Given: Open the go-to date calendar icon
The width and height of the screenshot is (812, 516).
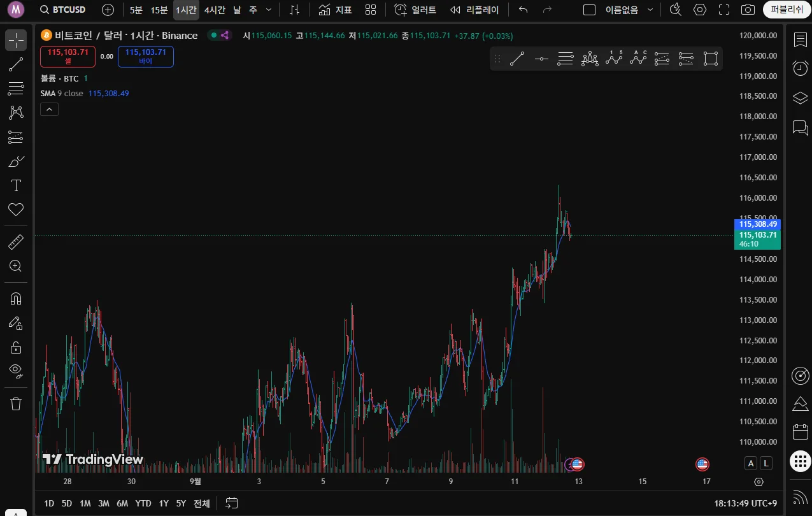Looking at the screenshot, I should coord(232,503).
